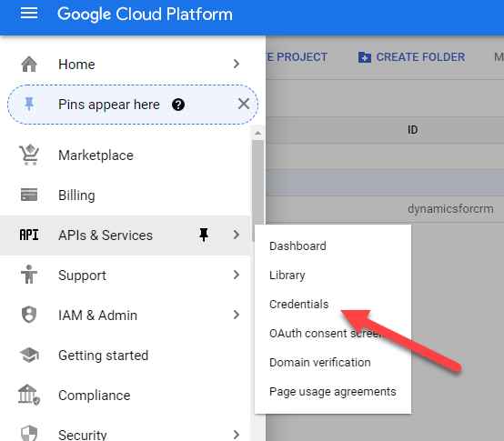Viewport: 504px width, 441px height.
Task: Click the dynamicsforcrm project ID cell
Action: [x=450, y=209]
